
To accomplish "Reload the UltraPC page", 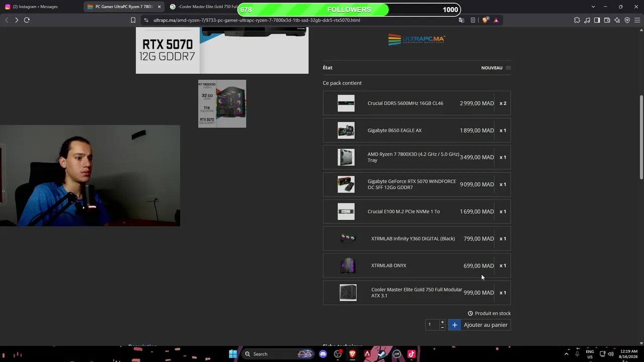I will click(27, 20).
